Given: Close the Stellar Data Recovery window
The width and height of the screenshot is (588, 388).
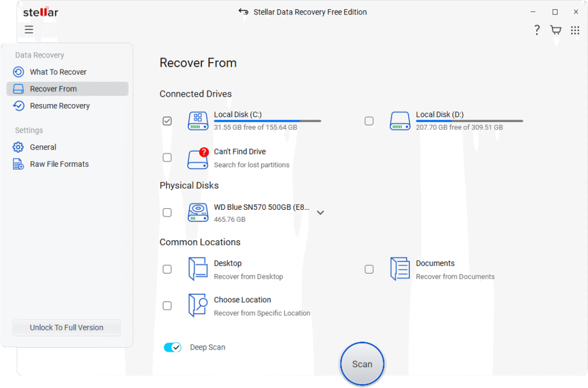Looking at the screenshot, I should coord(576,12).
